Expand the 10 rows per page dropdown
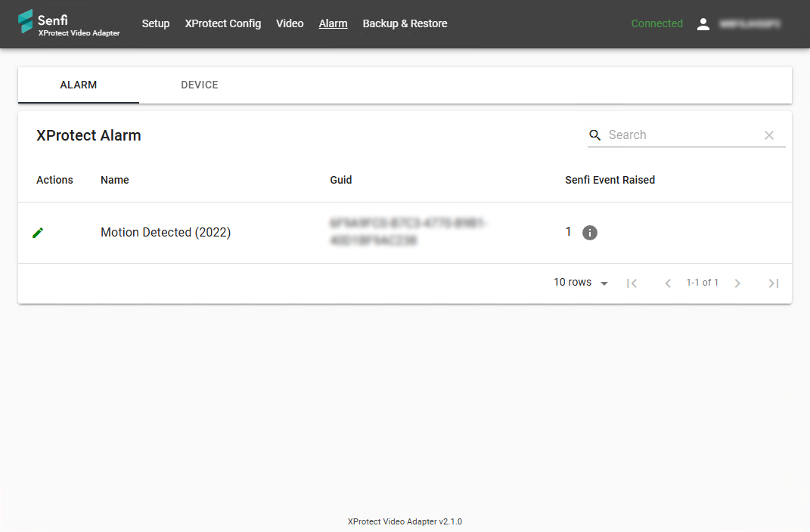 tap(581, 283)
